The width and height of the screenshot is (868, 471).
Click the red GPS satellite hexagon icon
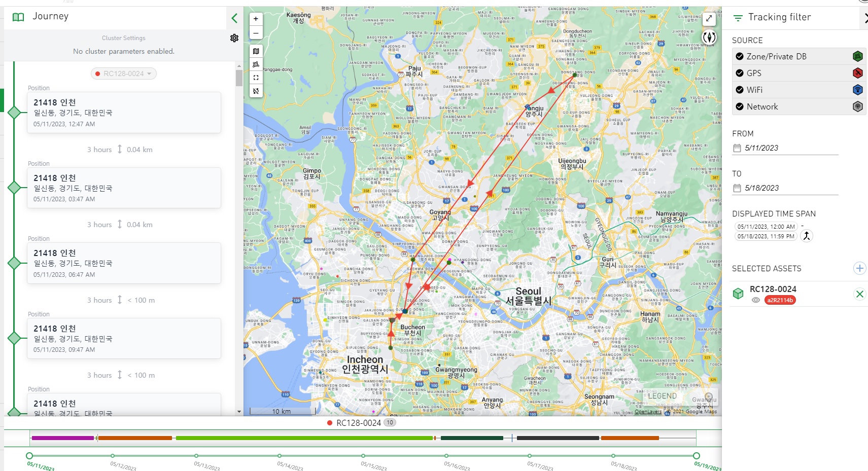(x=857, y=73)
